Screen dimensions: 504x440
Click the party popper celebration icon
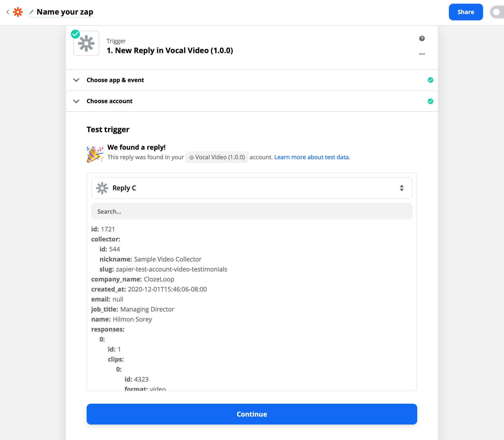(x=95, y=154)
